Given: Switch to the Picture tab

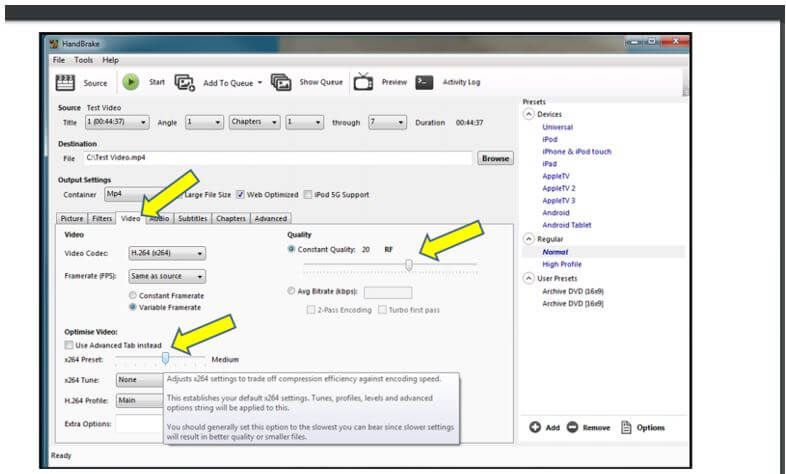Looking at the screenshot, I should (72, 218).
